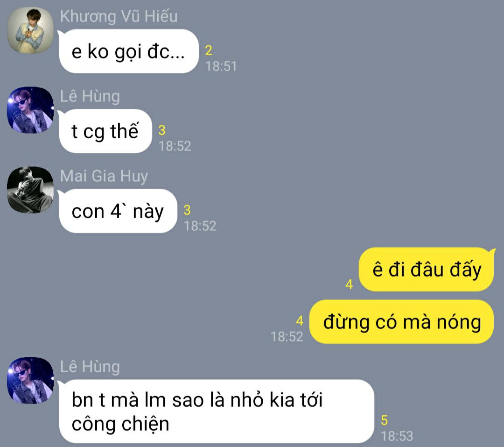Open Mai Gia Huy's profile picture
The image size is (504, 447).
pyautogui.click(x=30, y=190)
